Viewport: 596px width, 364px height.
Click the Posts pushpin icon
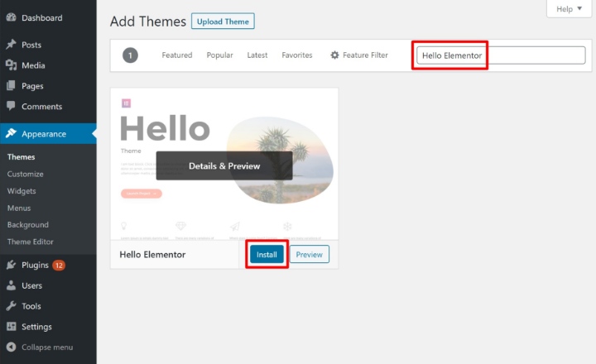click(11, 45)
